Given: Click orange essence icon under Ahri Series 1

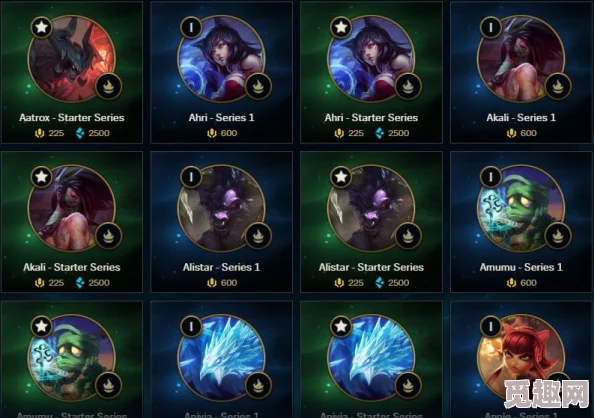Looking at the screenshot, I should click(x=212, y=133).
